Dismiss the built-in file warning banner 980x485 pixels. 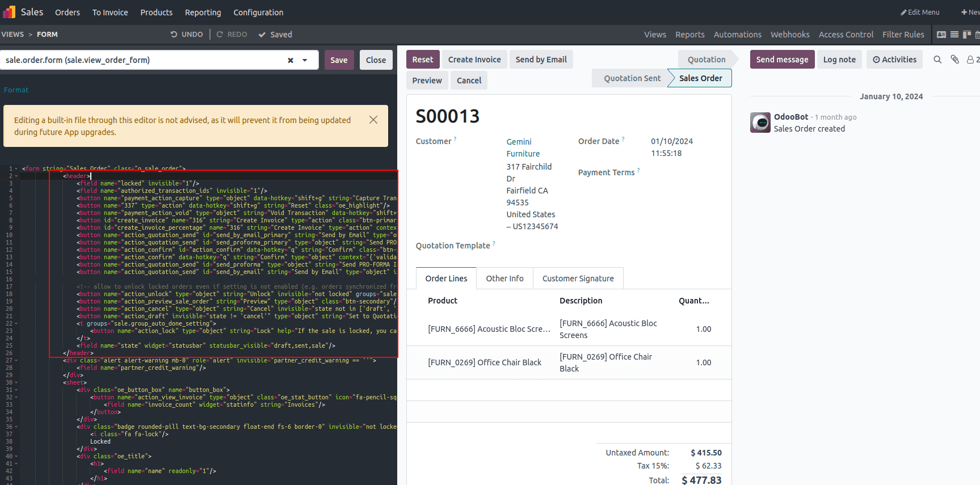click(x=373, y=120)
